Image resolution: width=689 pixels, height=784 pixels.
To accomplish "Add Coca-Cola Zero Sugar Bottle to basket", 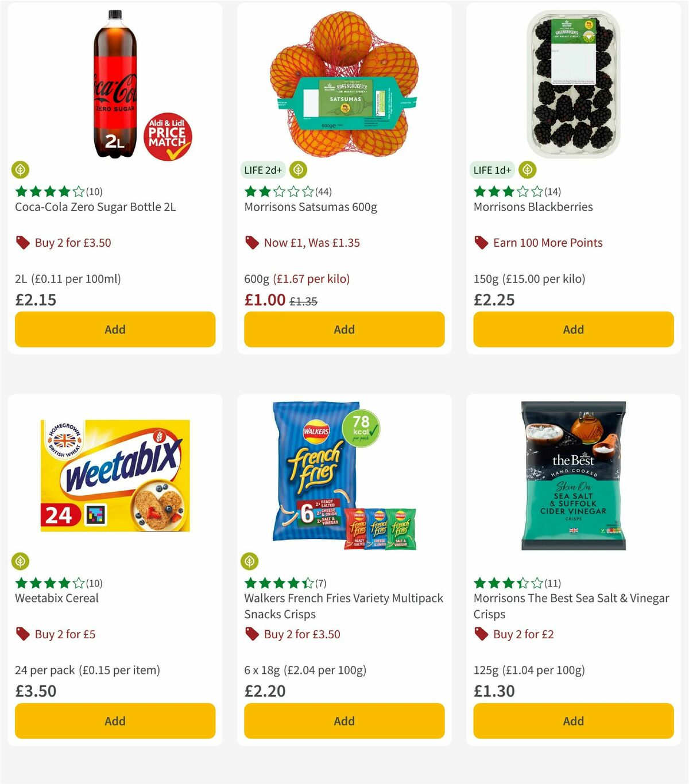I will 115,329.
